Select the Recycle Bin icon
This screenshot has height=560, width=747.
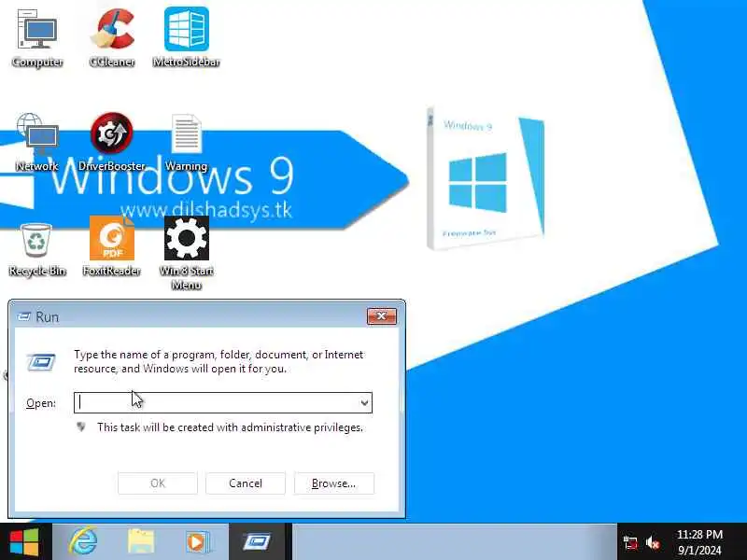pos(37,249)
